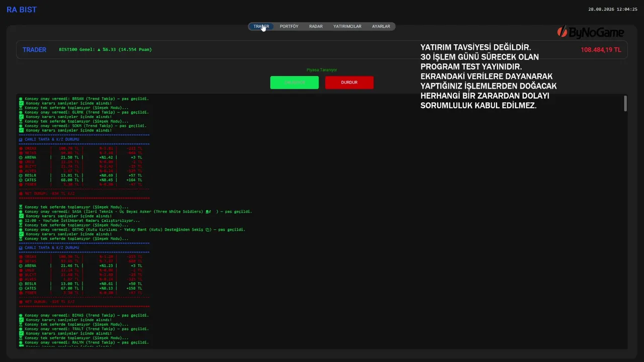
Task: Select the SASA Three White Soldiers log line
Action: point(136,212)
